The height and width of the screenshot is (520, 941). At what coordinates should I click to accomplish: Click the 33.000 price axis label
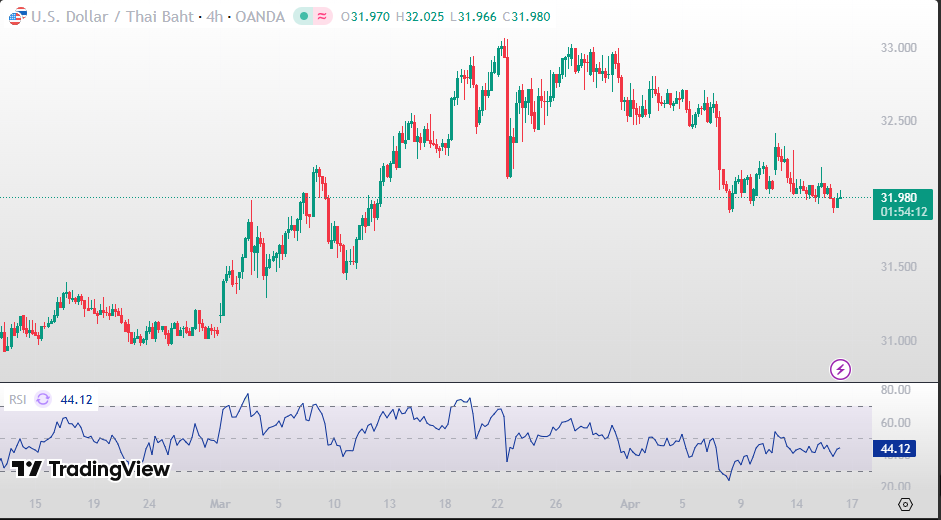[898, 48]
